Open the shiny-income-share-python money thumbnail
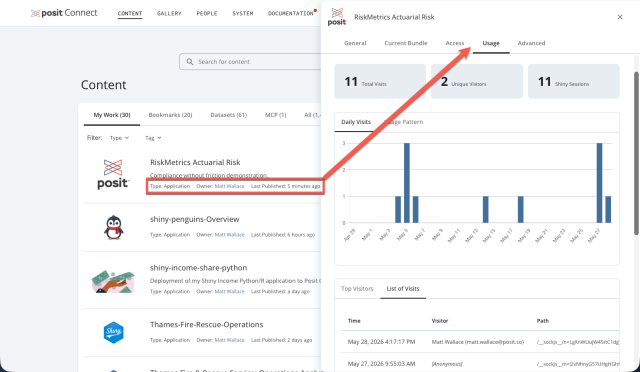The image size is (640, 372). [113, 281]
